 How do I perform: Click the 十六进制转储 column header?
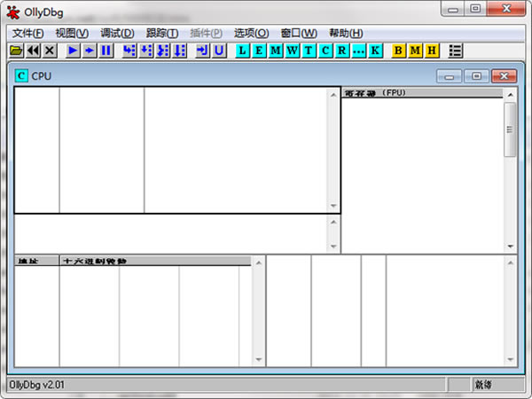[155, 261]
